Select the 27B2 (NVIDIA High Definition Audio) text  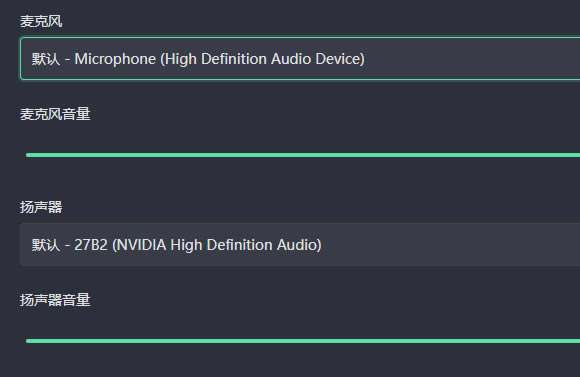198,245
